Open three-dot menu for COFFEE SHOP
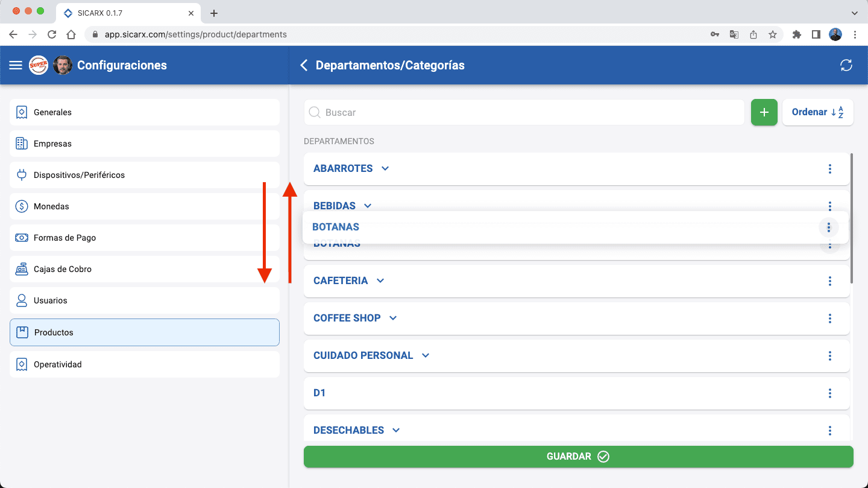This screenshot has width=868, height=488. 830,318
